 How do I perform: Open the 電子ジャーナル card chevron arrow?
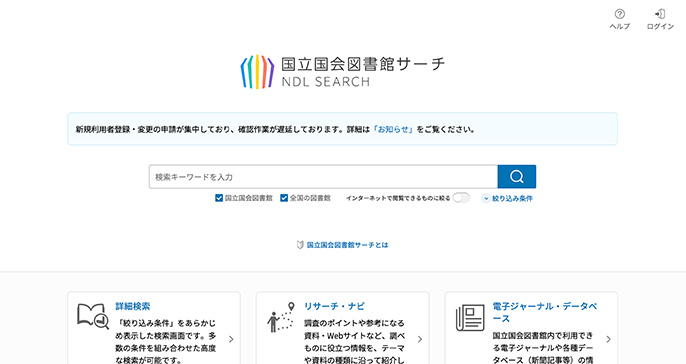609,339
